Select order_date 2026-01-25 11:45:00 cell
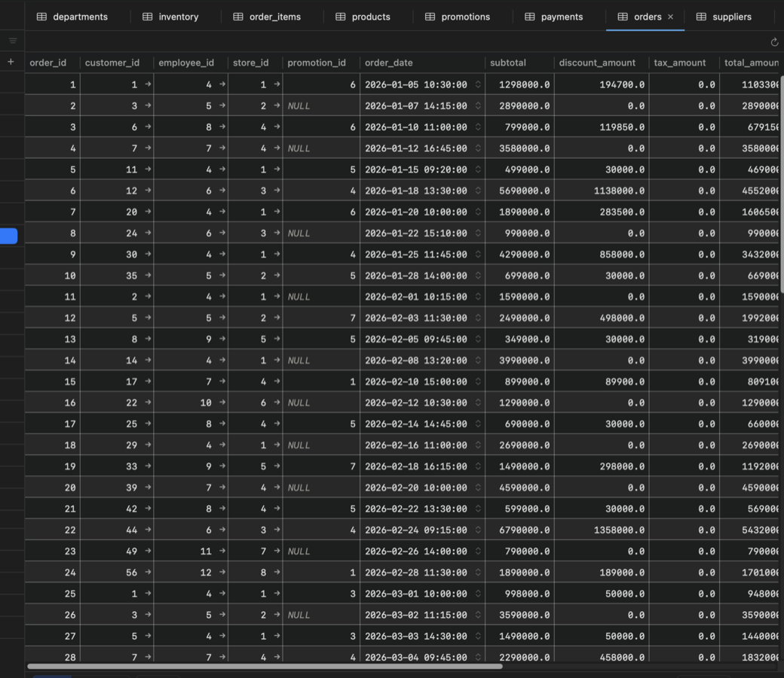 (x=422, y=255)
